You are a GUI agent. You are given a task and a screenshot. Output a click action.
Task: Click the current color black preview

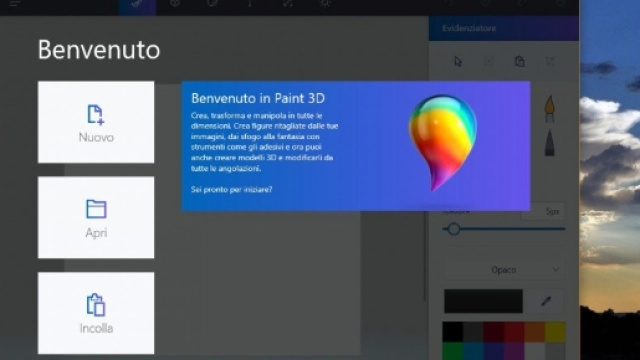483,301
